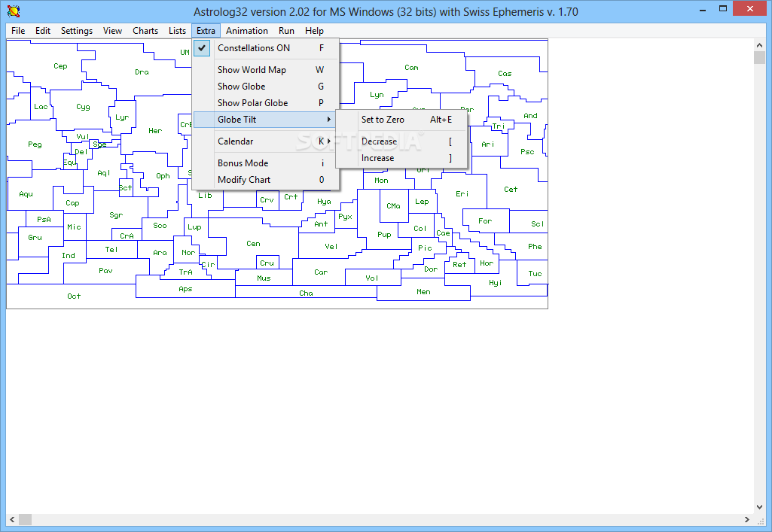Click the 'Vel' constellation label
The image size is (772, 532).
(331, 246)
